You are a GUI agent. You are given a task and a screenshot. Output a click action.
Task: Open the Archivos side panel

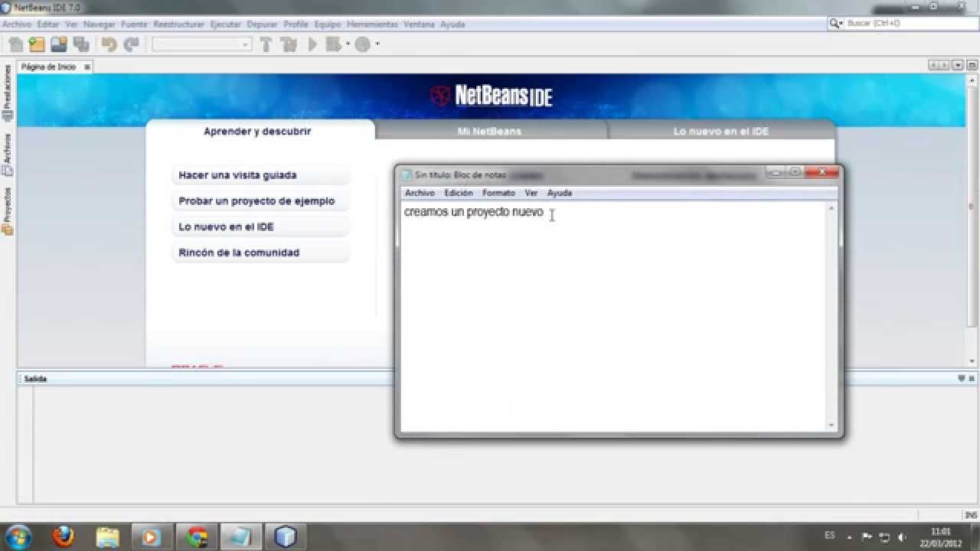[x=8, y=155]
